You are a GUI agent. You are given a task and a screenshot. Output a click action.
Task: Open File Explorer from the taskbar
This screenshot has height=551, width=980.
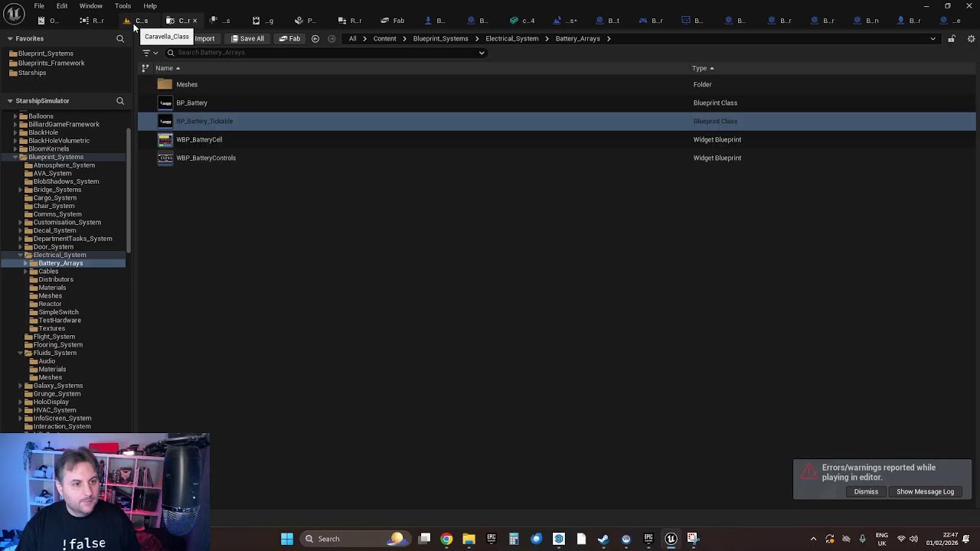(469, 539)
